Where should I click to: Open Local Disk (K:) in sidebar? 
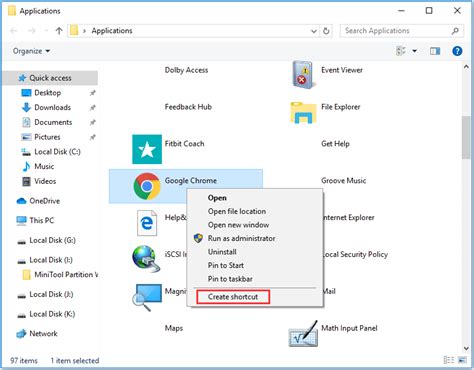click(52, 314)
